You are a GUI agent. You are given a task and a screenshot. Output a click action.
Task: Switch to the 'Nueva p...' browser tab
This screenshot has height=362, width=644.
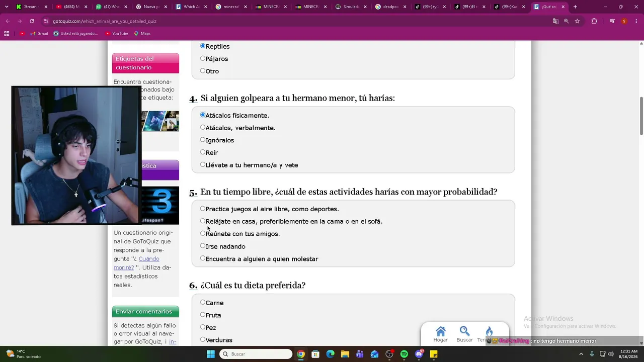tap(150, 7)
